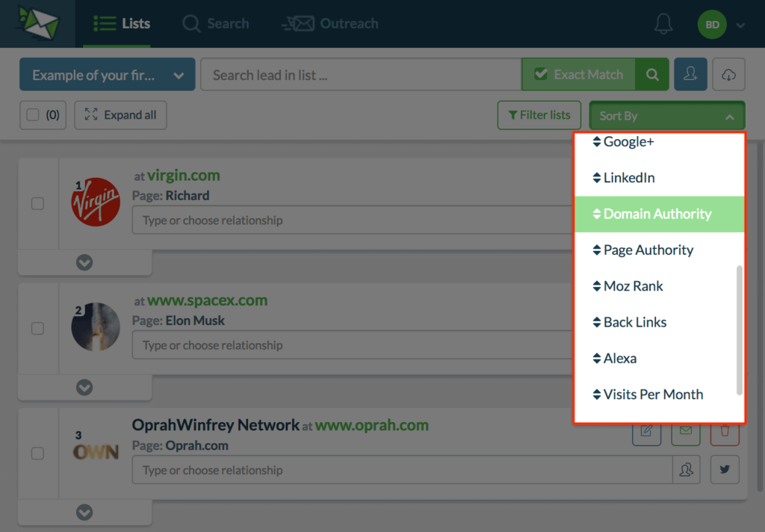Tick the checkbox for the virgin.com lead
765x532 pixels.
click(x=37, y=203)
